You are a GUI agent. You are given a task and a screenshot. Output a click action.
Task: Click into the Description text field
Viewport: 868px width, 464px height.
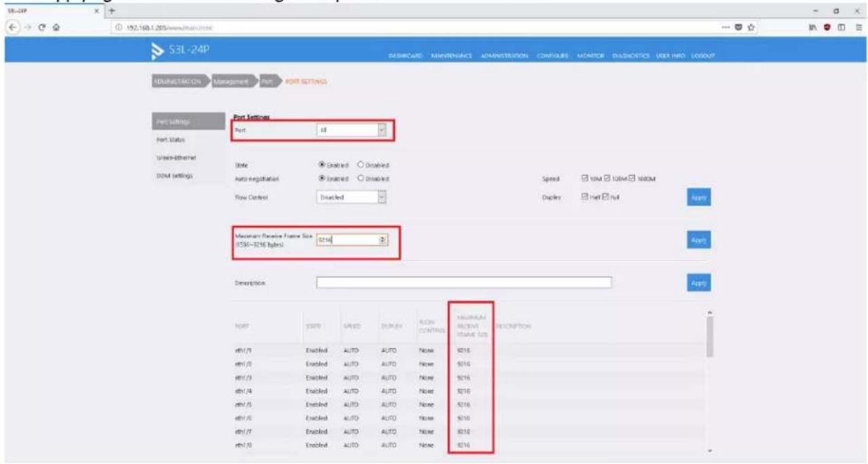click(x=464, y=282)
